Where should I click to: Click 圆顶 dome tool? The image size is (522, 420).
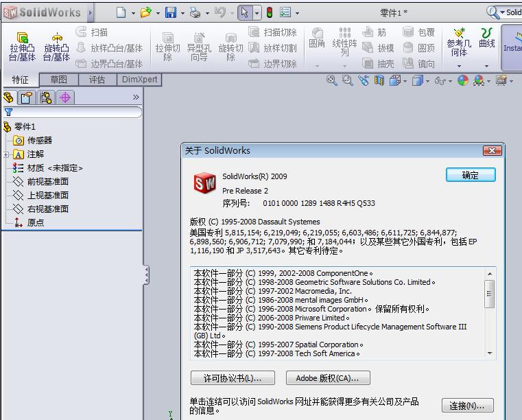419,48
